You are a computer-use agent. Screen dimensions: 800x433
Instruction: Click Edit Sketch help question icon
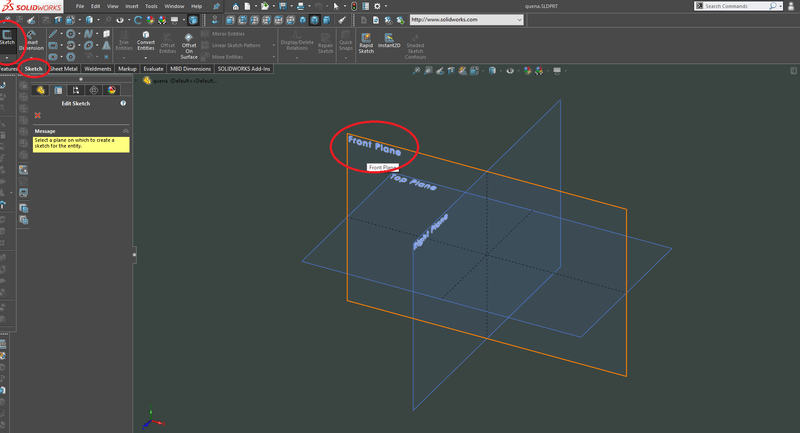tap(123, 103)
